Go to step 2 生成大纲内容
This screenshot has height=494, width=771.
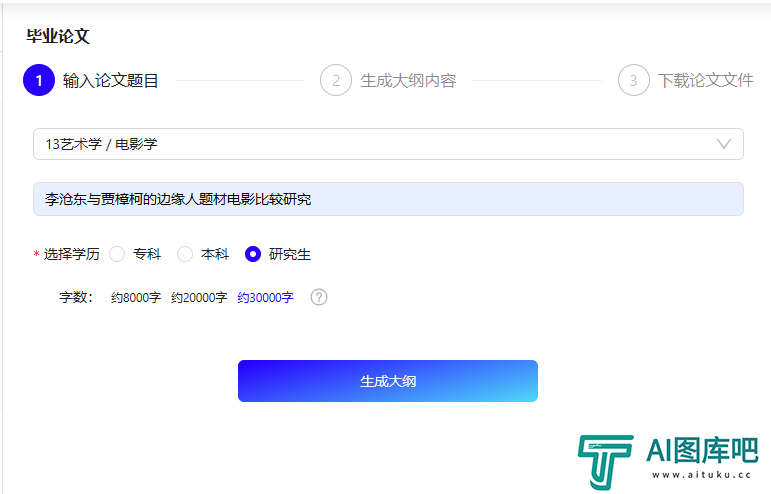coord(388,80)
